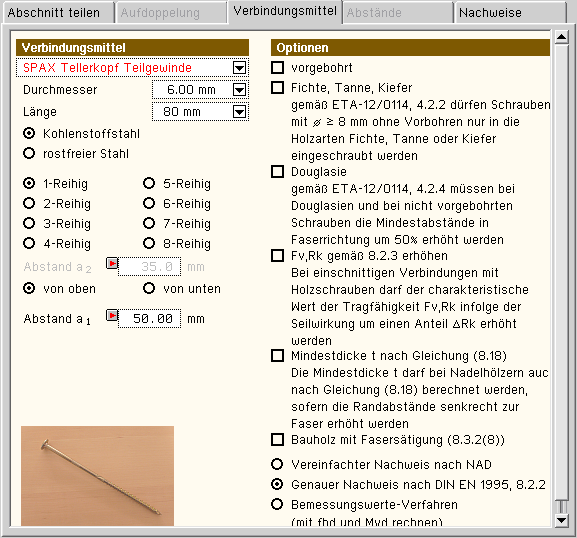Select rostfreier Stahl radio button
The height and width of the screenshot is (538, 577).
point(29,153)
